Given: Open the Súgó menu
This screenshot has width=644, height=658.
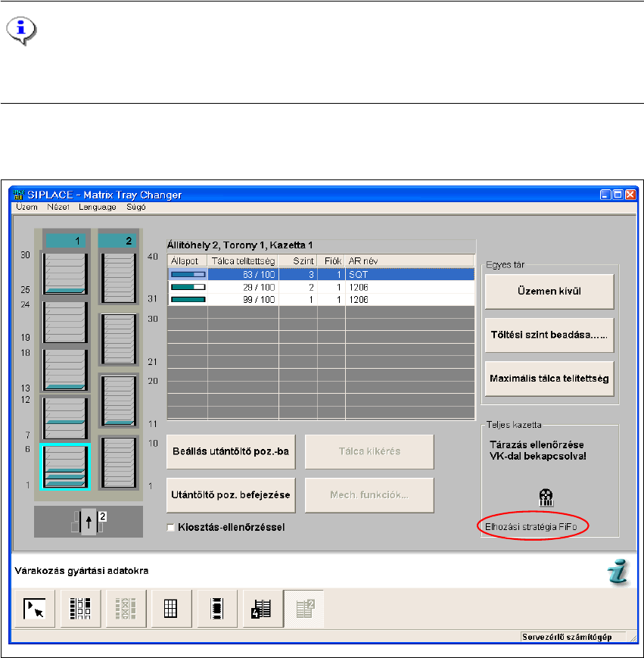Looking at the screenshot, I should coord(136,207).
